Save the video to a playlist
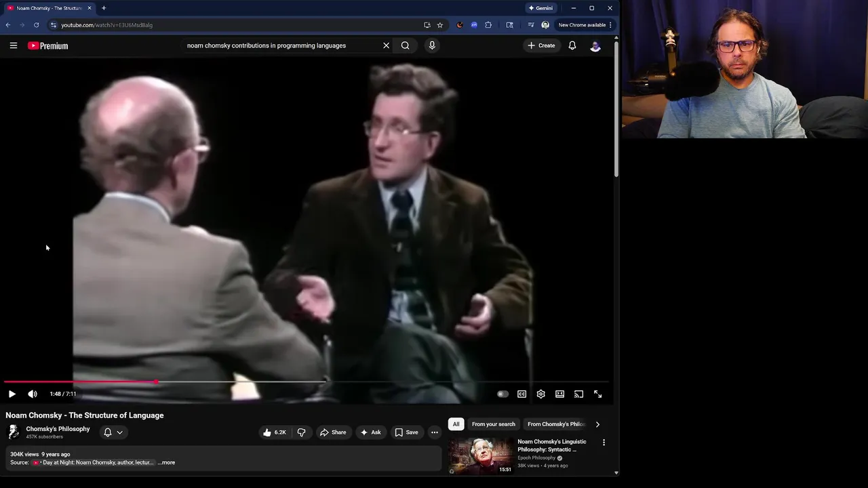 tap(406, 432)
